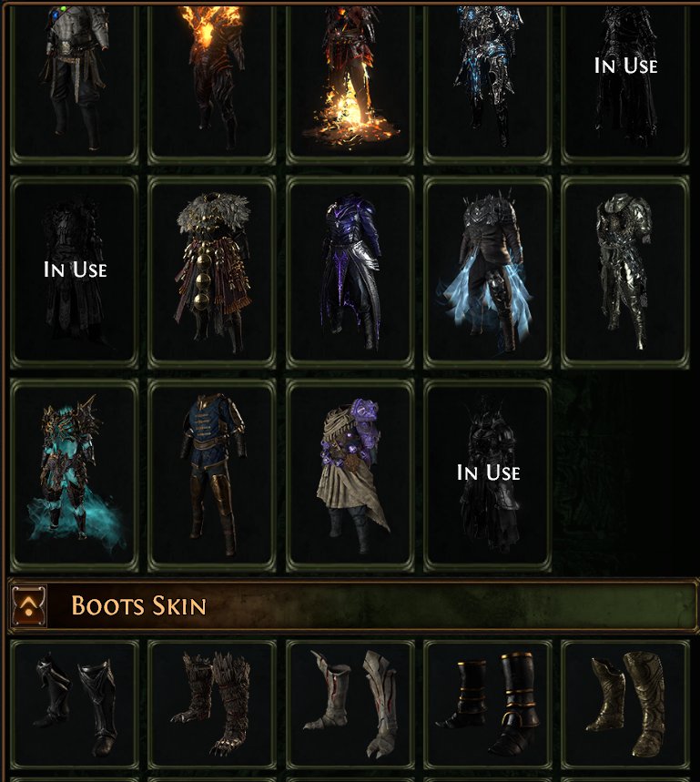Choose the blue crystal-lit dark armour
The width and height of the screenshot is (700, 782).
(x=488, y=82)
